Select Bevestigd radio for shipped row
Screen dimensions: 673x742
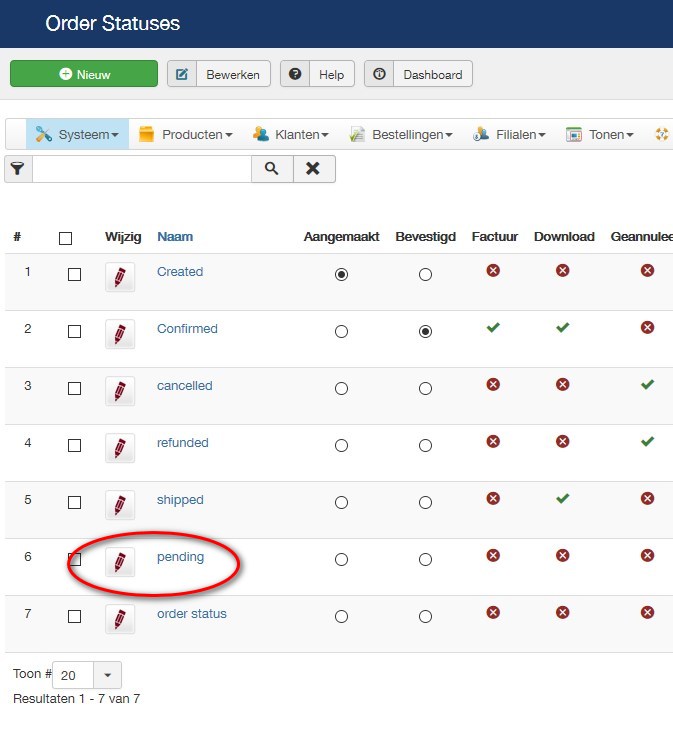click(x=425, y=503)
